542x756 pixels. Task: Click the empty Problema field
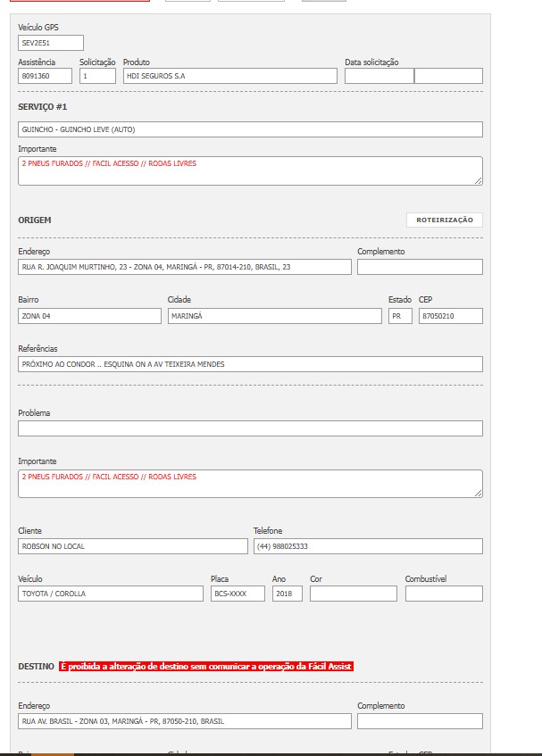point(250,428)
